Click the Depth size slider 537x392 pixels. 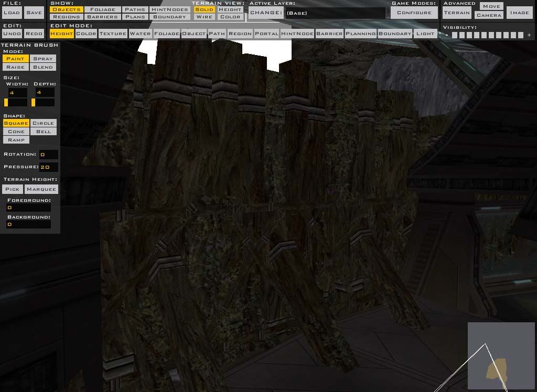tap(43, 102)
